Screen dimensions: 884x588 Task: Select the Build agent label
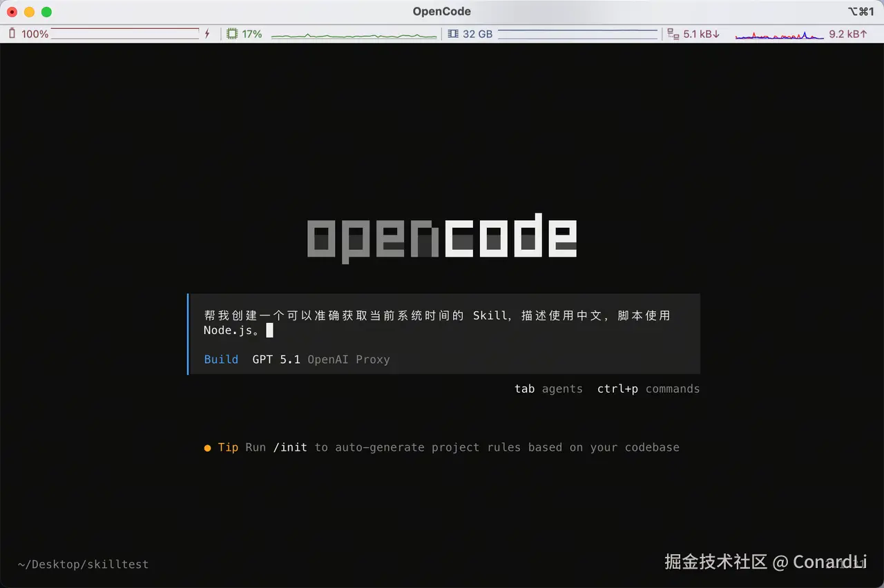221,360
